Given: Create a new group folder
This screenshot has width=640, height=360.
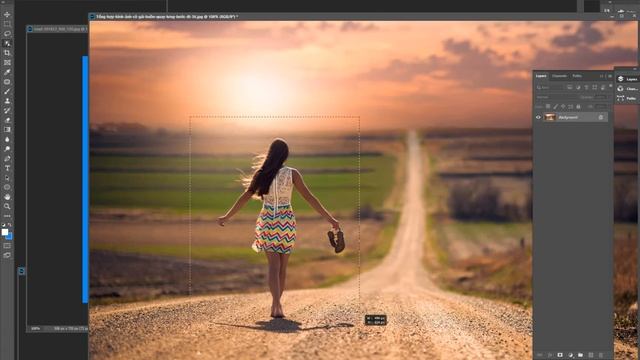Looking at the screenshot, I should click(x=580, y=355).
